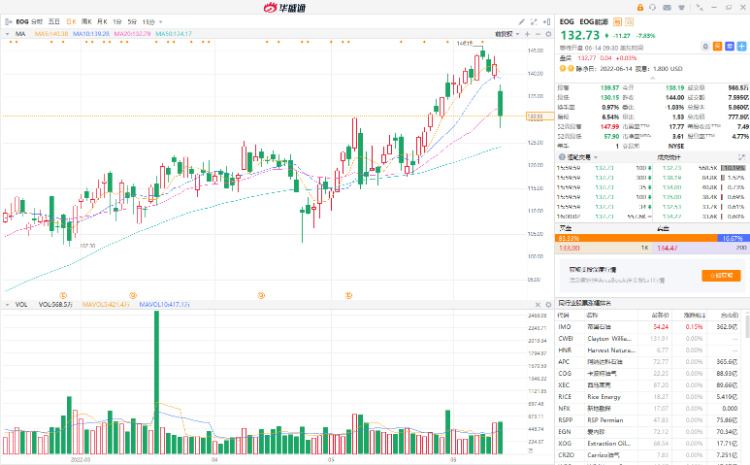The image size is (750, 465).
Task: Select the weekly K-line tab
Action: (87, 22)
